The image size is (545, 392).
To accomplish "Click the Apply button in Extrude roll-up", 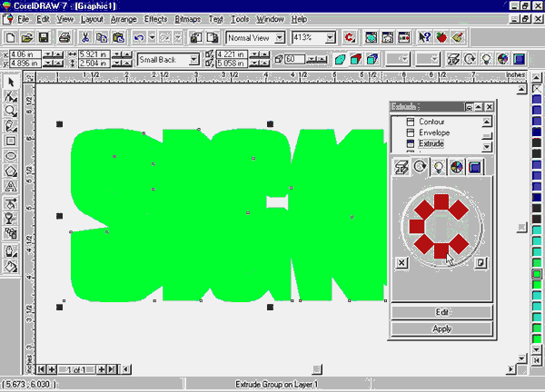I will pyautogui.click(x=441, y=328).
